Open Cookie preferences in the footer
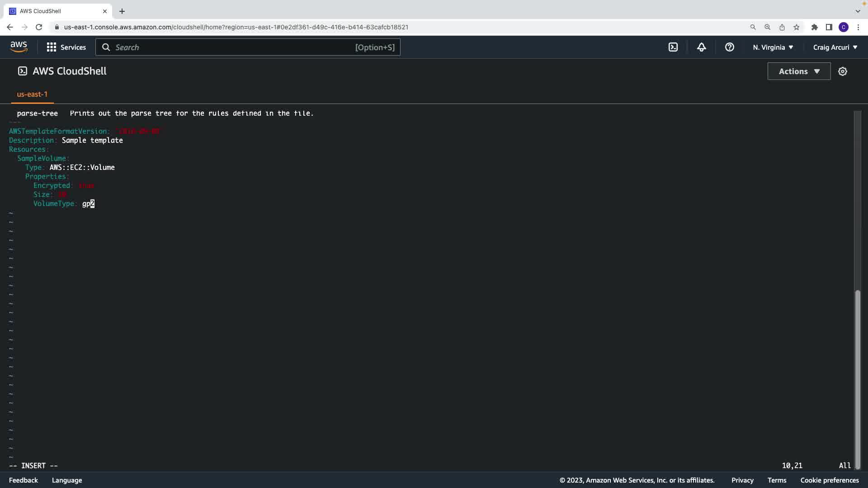The width and height of the screenshot is (868, 488). (x=829, y=480)
